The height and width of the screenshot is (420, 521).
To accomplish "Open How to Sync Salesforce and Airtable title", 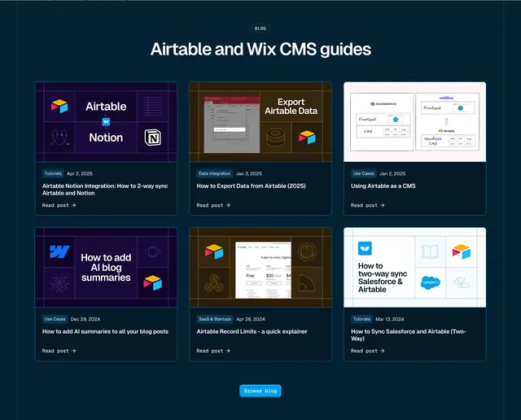I will click(409, 335).
